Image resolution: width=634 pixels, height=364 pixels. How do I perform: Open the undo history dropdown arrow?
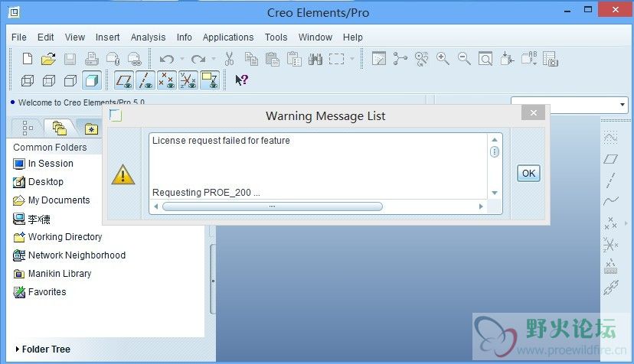[182, 59]
